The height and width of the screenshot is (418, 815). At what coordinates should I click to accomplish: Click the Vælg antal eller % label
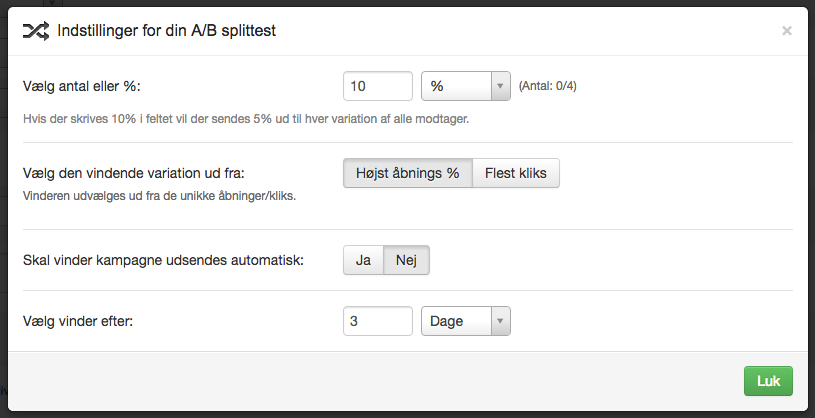(x=82, y=86)
